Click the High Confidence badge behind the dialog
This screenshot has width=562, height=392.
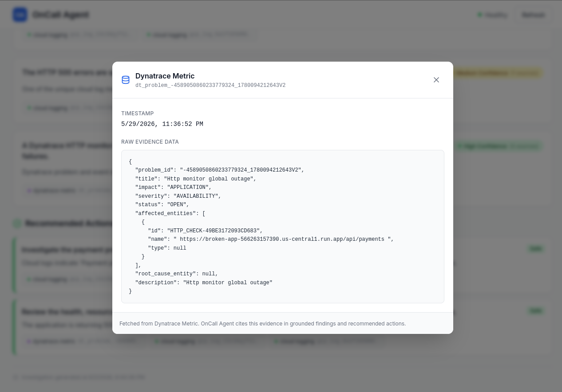click(498, 146)
